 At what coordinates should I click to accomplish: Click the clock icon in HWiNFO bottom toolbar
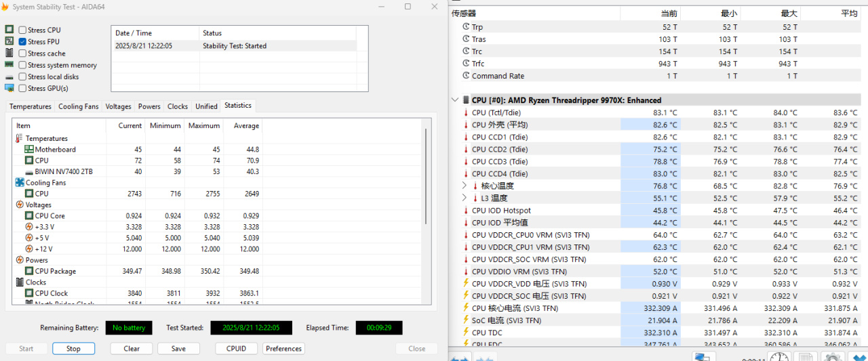[780, 356]
